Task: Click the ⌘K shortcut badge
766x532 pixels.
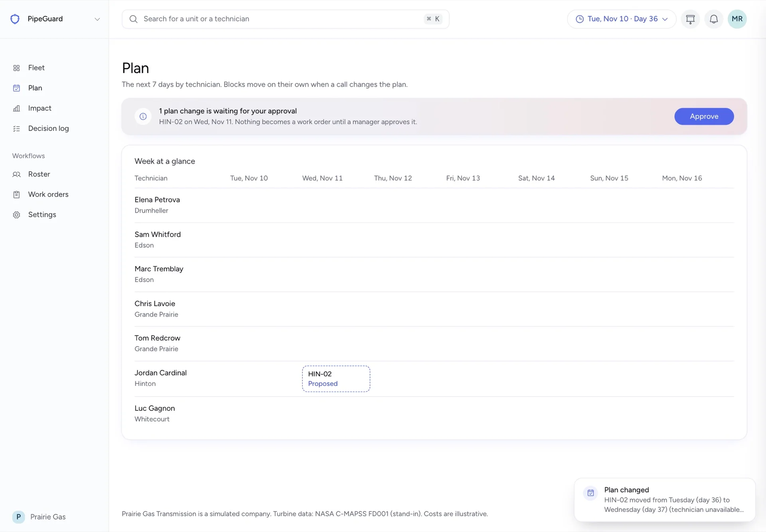Action: 433,19
